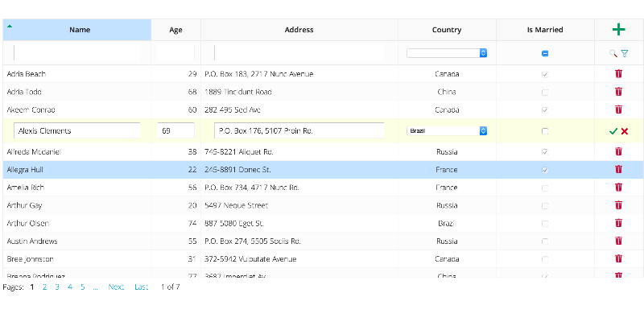Delete the Allegra Hull row

[x=618, y=169]
